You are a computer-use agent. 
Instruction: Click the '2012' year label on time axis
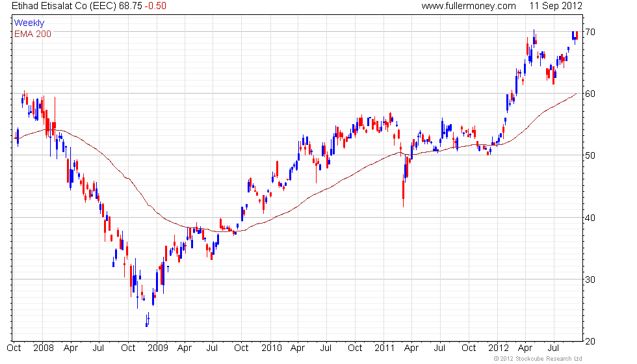pyautogui.click(x=499, y=348)
